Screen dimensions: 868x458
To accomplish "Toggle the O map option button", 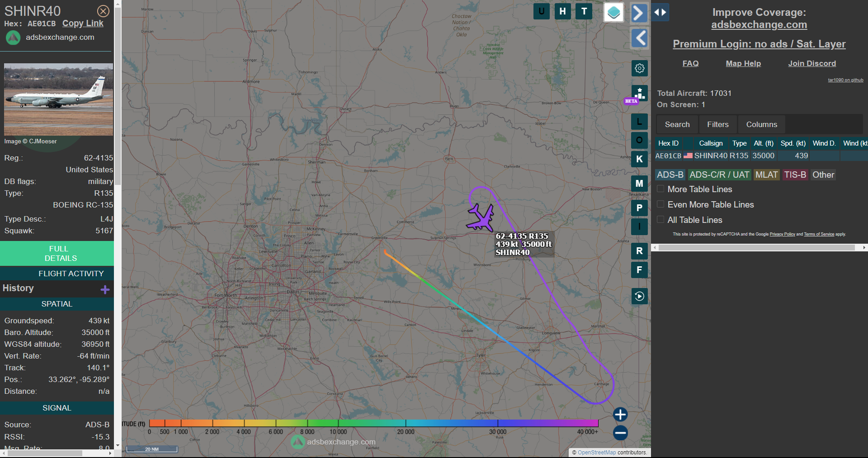I will click(x=639, y=140).
